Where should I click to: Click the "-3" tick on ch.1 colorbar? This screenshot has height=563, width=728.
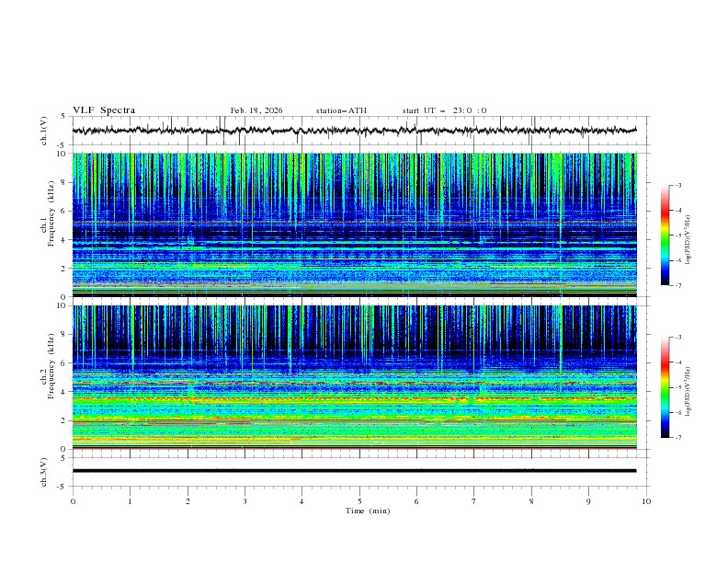(678, 185)
